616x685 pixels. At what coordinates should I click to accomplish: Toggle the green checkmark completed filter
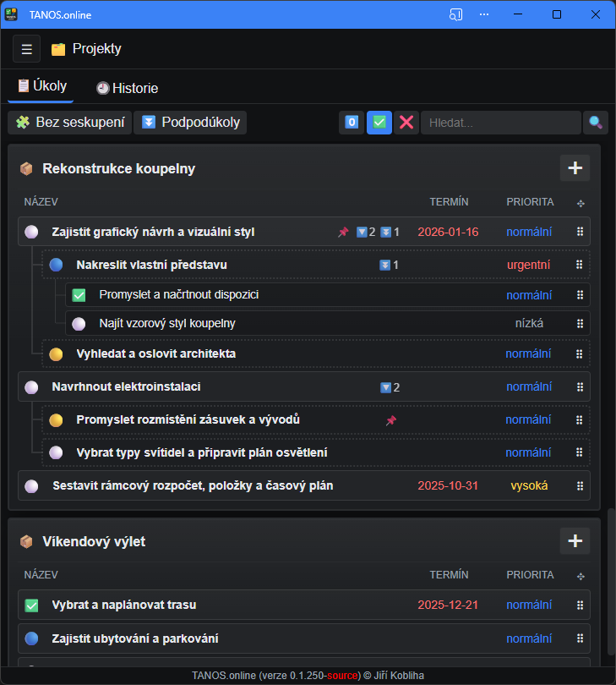tap(379, 123)
